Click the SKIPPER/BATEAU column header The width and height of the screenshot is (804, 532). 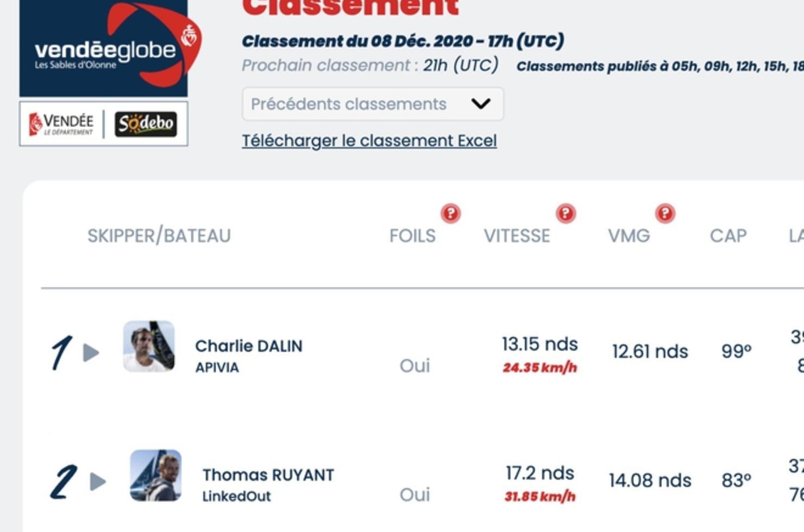tap(159, 236)
